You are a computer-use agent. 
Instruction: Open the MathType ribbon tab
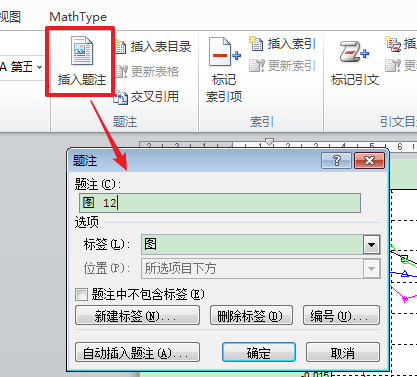(x=78, y=17)
